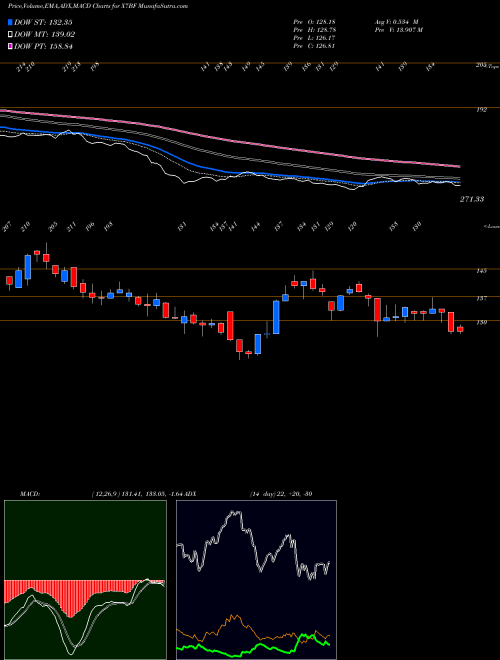
Task: Select the 'DOW ST: 132.35' legend text
Action: tap(43, 22)
